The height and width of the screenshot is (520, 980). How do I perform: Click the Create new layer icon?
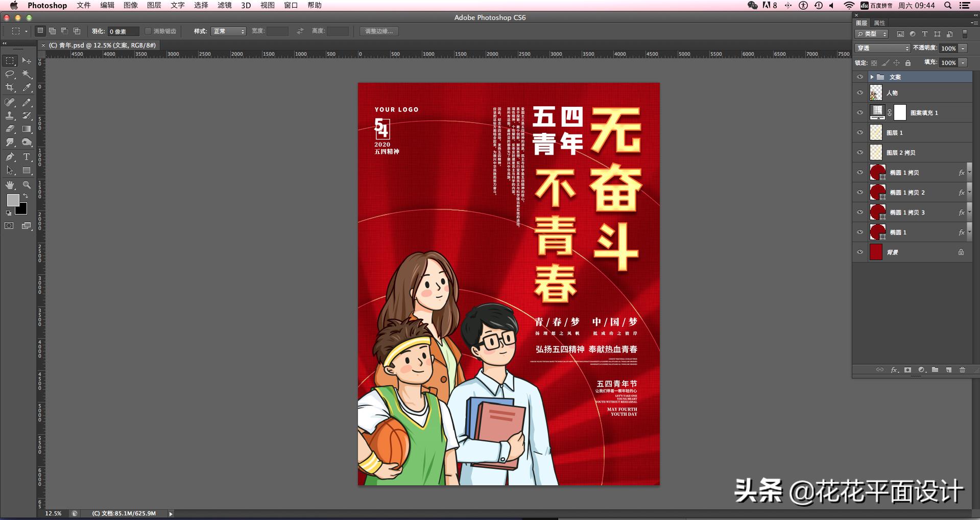pos(949,370)
